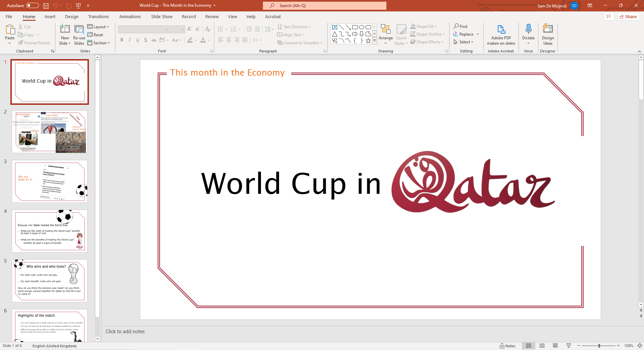Open the Re-use Slides tool
Image resolution: width=644 pixels, height=350 pixels.
point(79,35)
